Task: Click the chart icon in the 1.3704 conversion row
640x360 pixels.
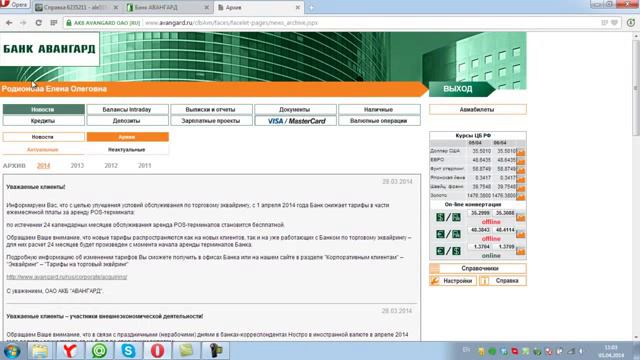Action: (x=520, y=251)
